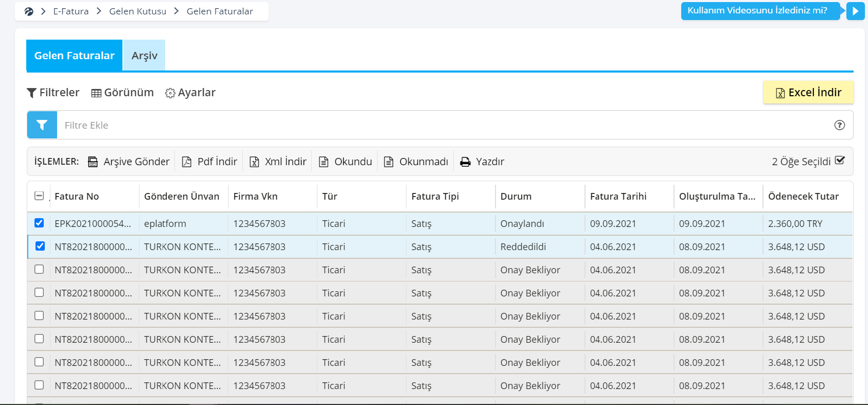Screen dimensions: 868x405
Task: Sort by Fatura Tarihi column header
Action: pyautogui.click(x=618, y=196)
